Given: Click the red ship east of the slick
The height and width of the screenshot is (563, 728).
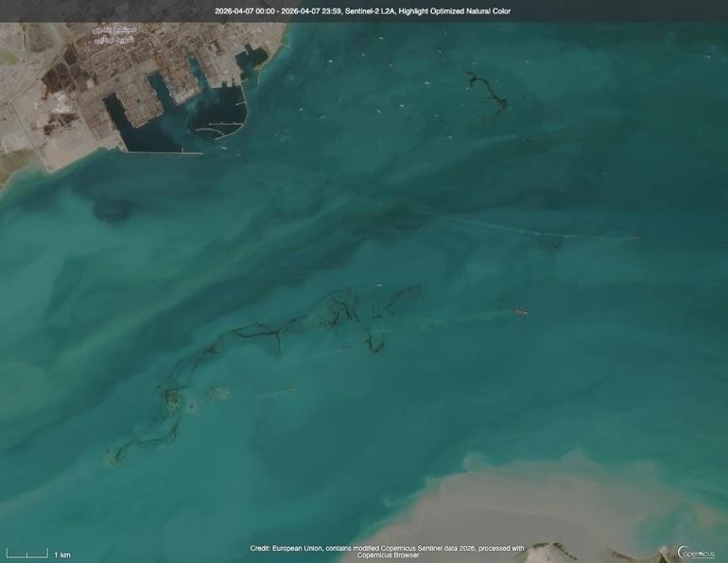Looking at the screenshot, I should (x=519, y=311).
